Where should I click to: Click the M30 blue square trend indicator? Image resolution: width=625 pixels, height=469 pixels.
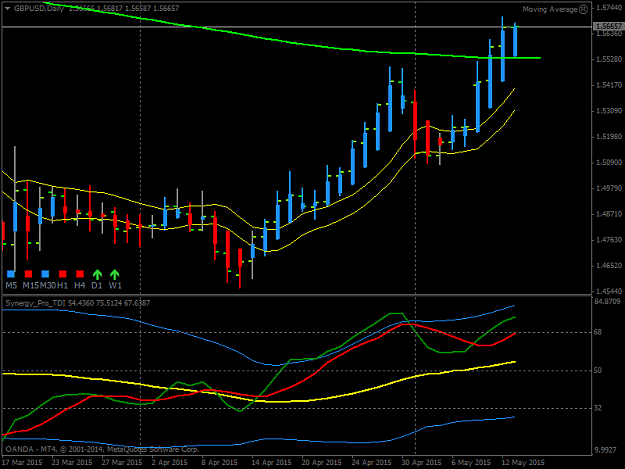(45, 274)
